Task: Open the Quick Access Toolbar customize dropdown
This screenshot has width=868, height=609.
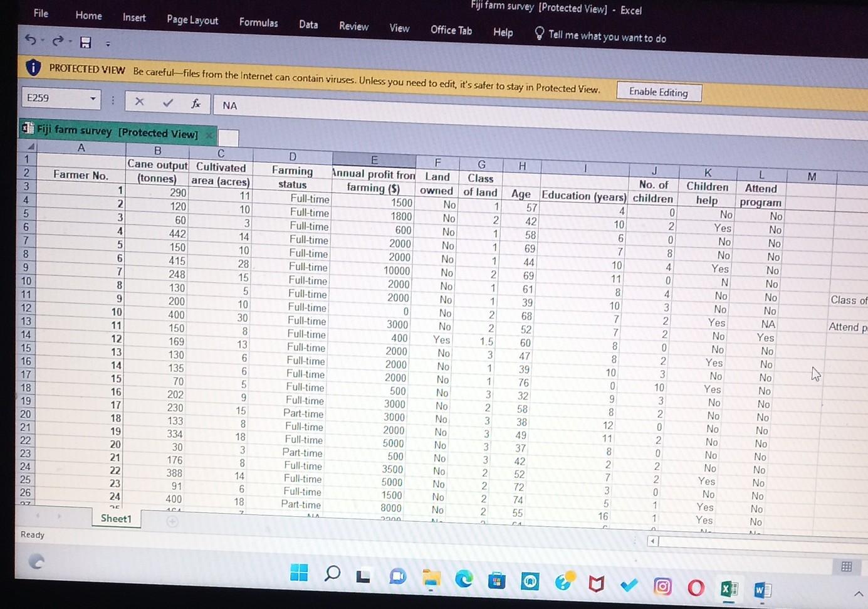Action: pos(108,44)
